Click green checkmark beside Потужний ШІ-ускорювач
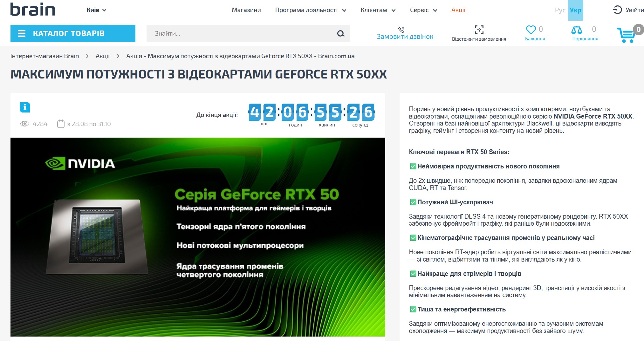 (413, 202)
